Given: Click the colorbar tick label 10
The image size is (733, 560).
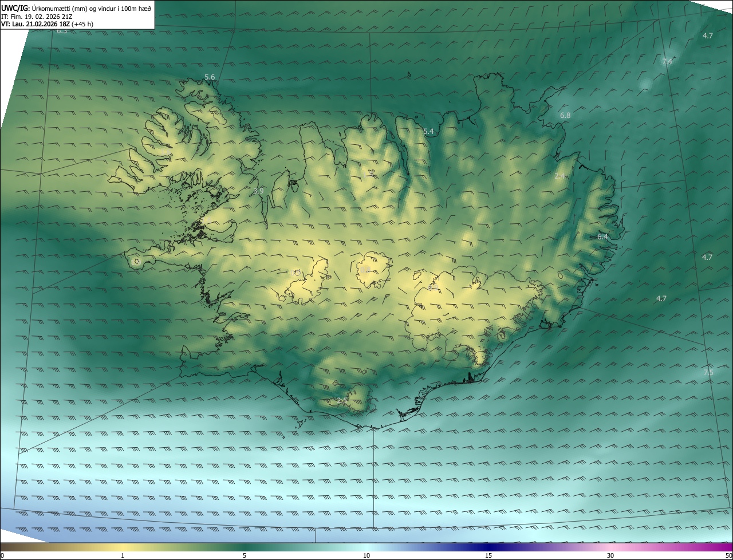Looking at the screenshot, I should tap(366, 555).
